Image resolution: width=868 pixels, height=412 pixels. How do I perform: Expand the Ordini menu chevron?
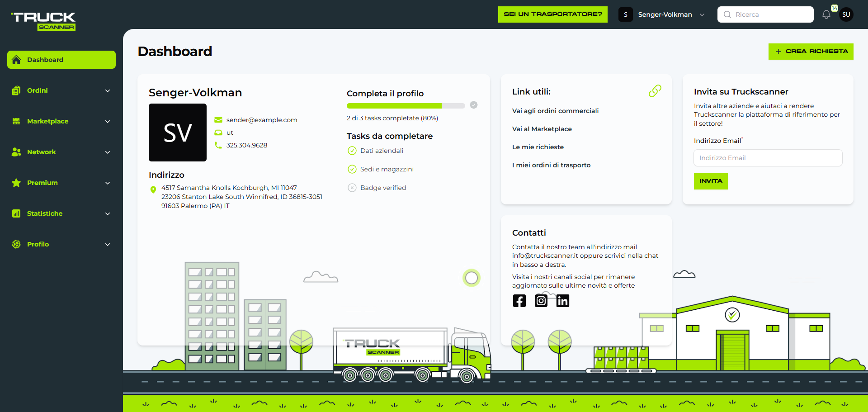[108, 90]
